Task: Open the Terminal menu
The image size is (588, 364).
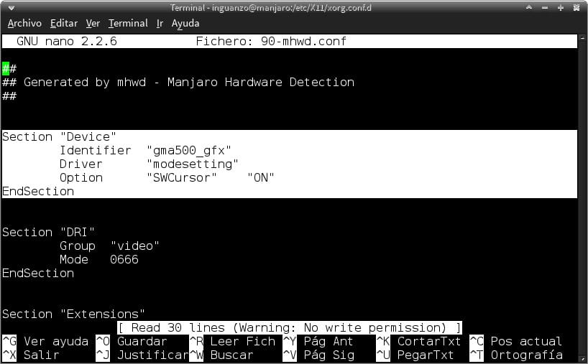Action: pyautogui.click(x=128, y=23)
